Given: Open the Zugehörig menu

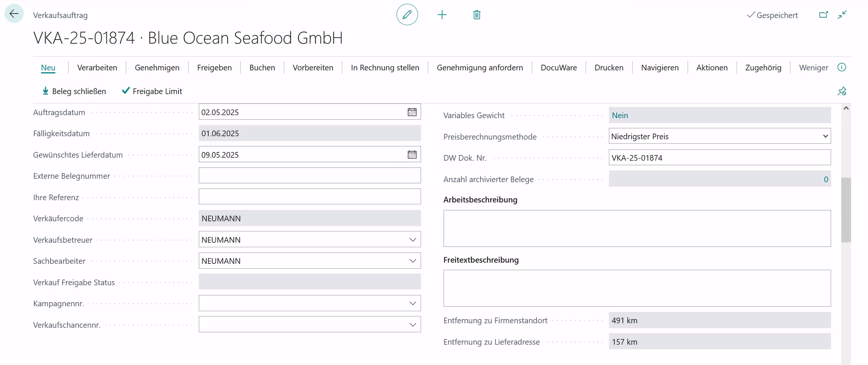Looking at the screenshot, I should 763,68.
